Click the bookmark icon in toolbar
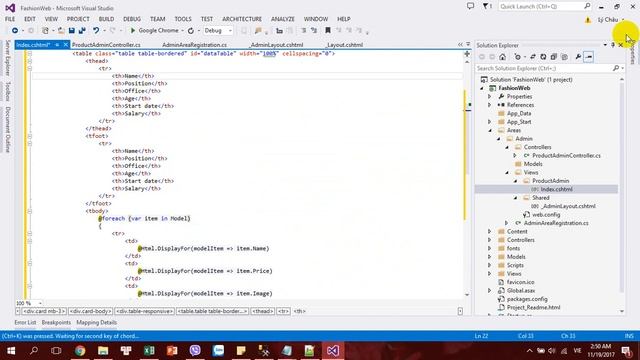The width and height of the screenshot is (640, 360). [x=327, y=31]
